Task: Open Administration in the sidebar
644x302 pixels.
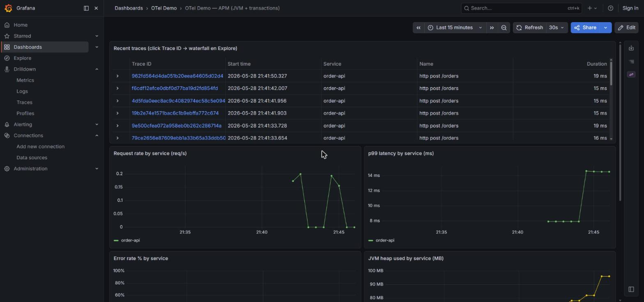Action: [30, 169]
